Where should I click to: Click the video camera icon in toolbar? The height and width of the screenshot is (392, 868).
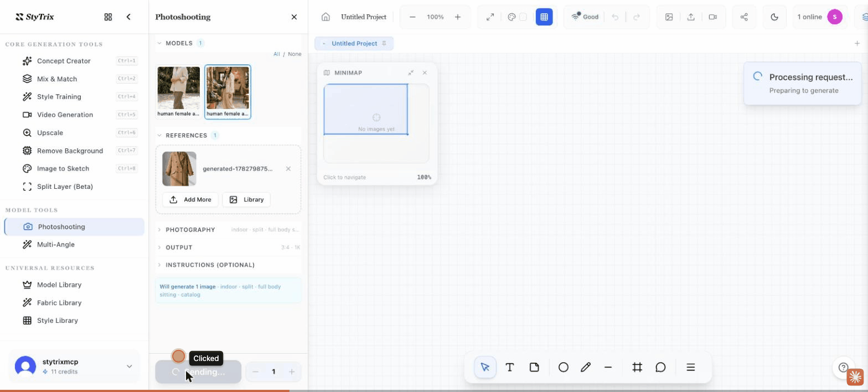coord(713,17)
